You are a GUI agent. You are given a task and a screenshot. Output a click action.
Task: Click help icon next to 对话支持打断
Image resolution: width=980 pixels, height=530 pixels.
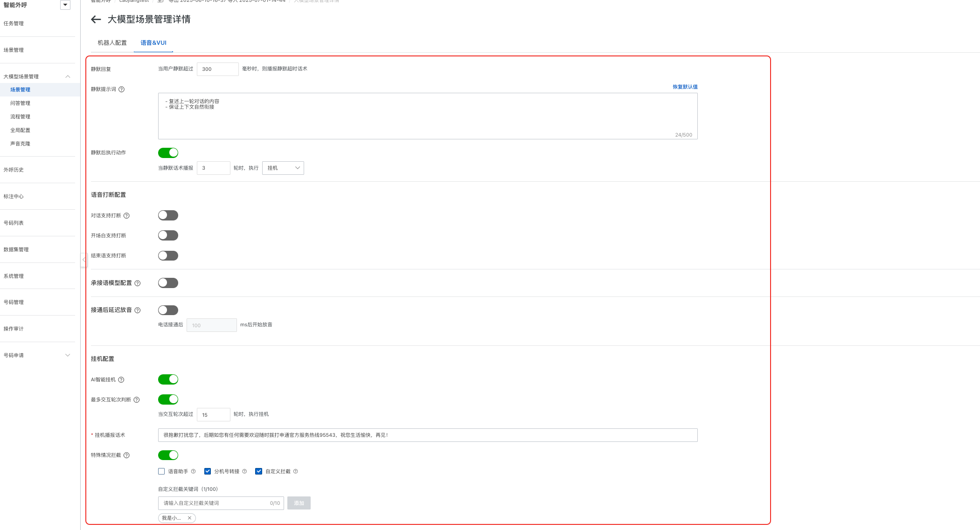(x=126, y=216)
